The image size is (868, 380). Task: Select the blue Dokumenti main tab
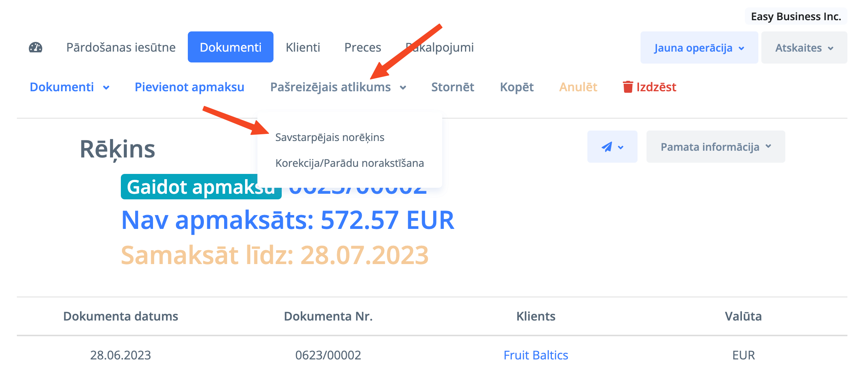[x=230, y=47]
